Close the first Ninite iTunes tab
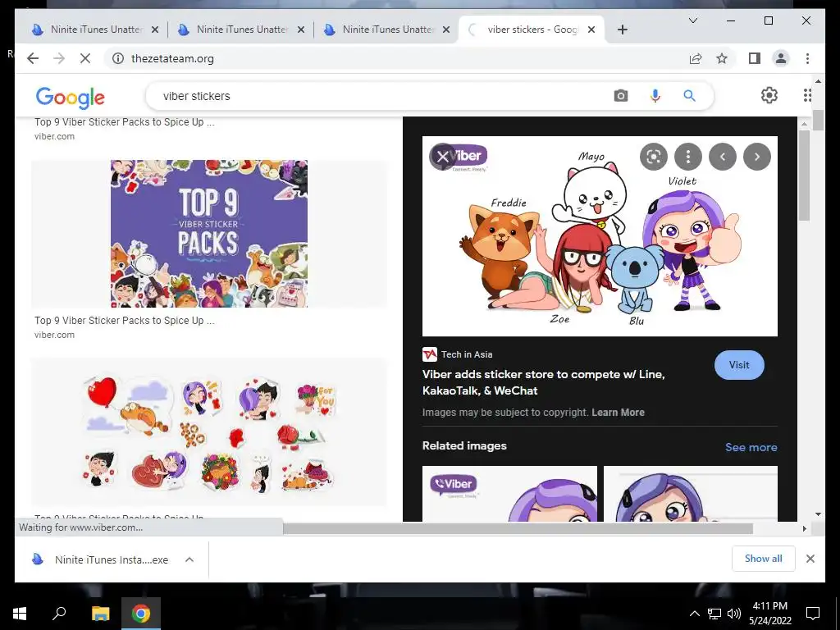The image size is (840, 630). click(x=155, y=30)
